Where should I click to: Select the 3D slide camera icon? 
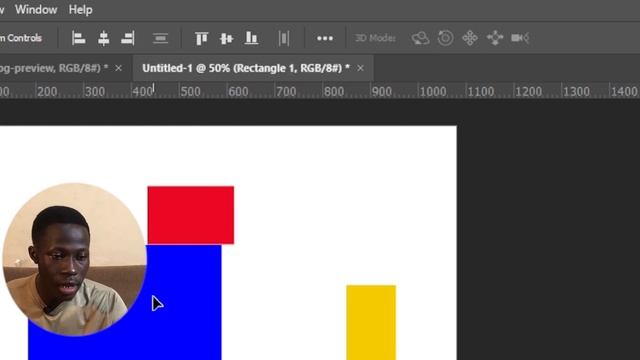click(x=495, y=38)
